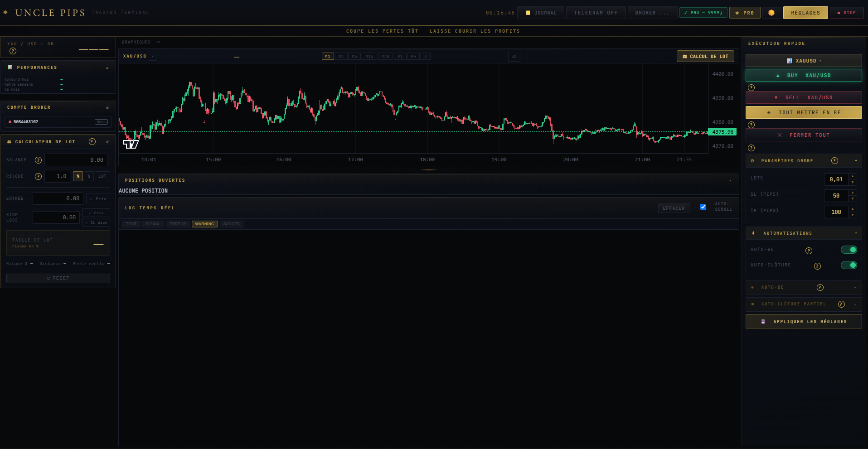Click the TradingView logo on the chart
This screenshot has height=449, width=868.
click(131, 144)
